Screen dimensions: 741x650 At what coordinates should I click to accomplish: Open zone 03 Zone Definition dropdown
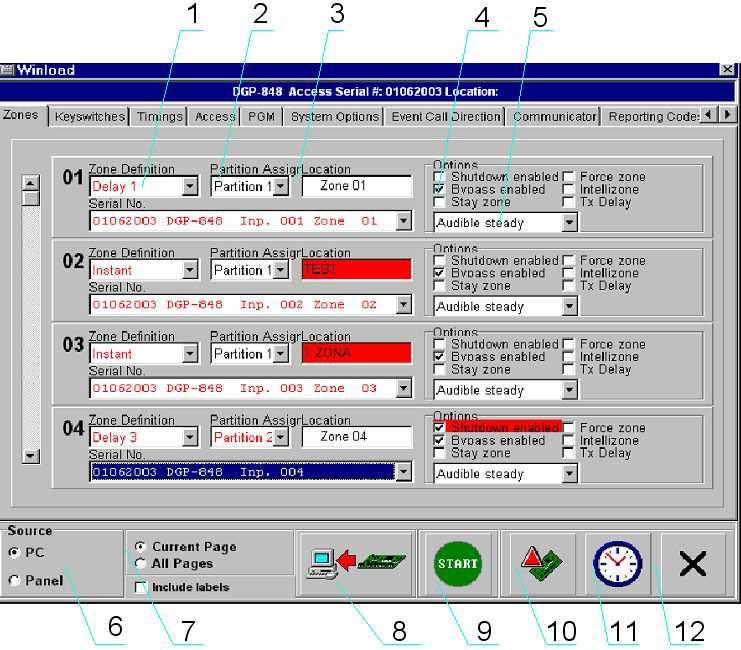coord(190,354)
